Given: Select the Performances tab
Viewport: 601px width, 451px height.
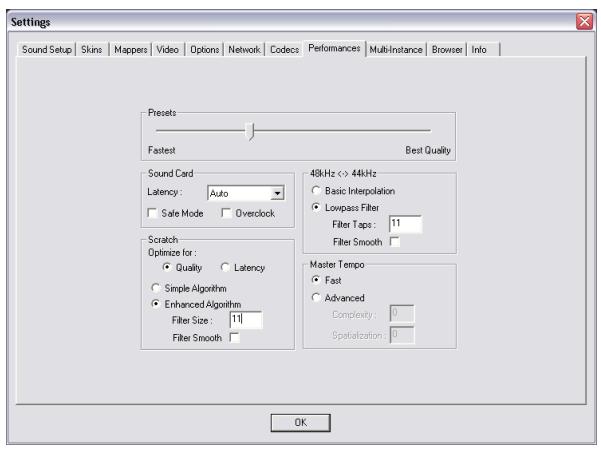Looking at the screenshot, I should point(334,48).
